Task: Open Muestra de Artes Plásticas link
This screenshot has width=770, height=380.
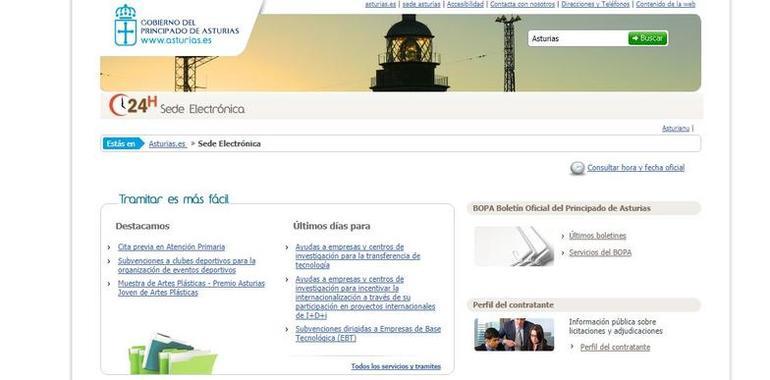Action: coord(191,288)
